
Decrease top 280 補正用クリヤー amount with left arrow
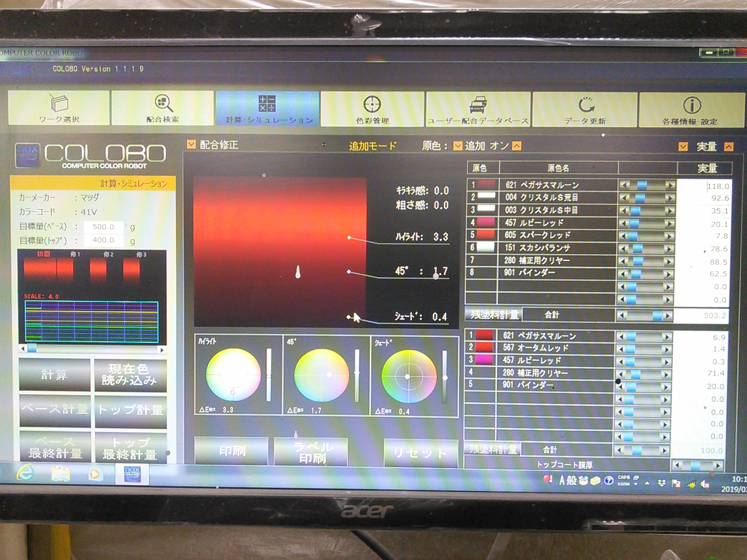tap(621, 374)
